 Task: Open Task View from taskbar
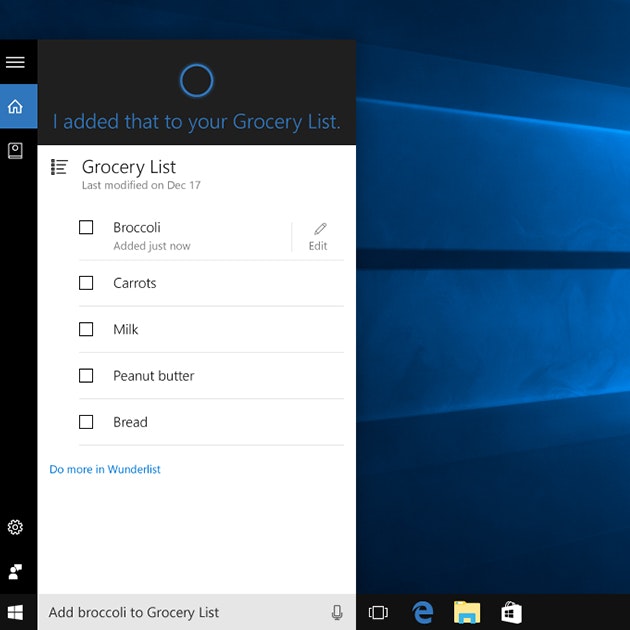point(378,612)
